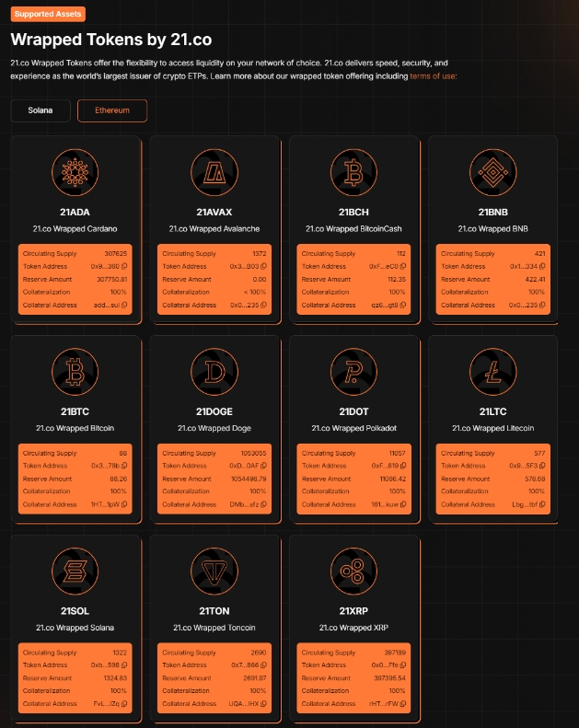Image resolution: width=579 pixels, height=728 pixels.
Task: Copy the 21BTC token address
Action: pos(124,466)
